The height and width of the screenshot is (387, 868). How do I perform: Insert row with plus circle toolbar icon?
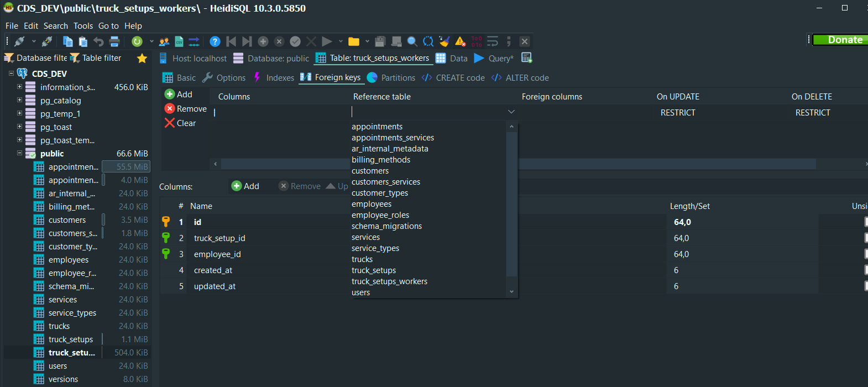point(263,41)
